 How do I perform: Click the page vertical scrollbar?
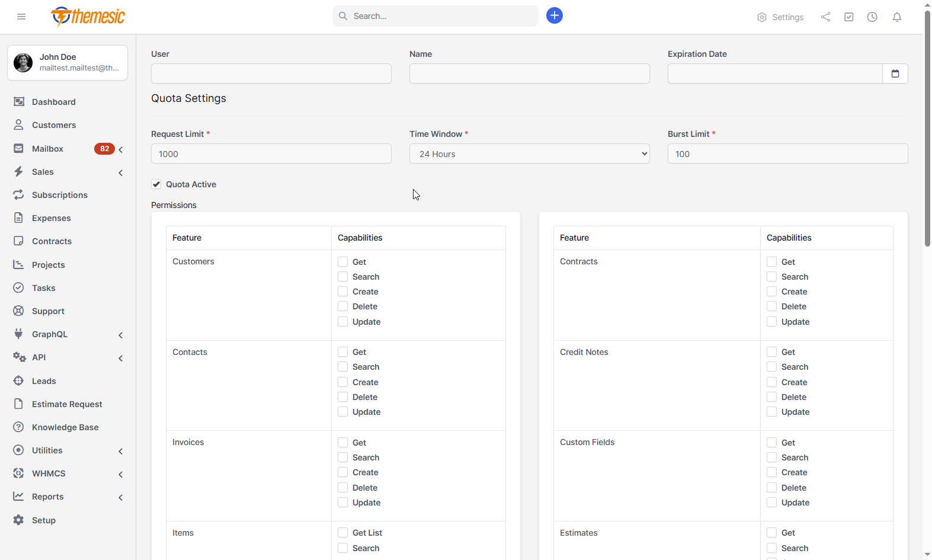pyautogui.click(x=927, y=128)
